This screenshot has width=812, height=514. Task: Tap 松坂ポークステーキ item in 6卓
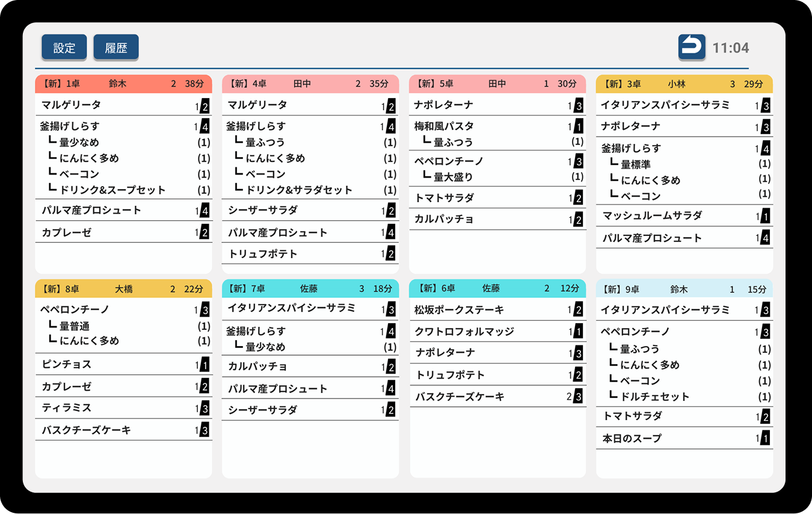point(459,310)
